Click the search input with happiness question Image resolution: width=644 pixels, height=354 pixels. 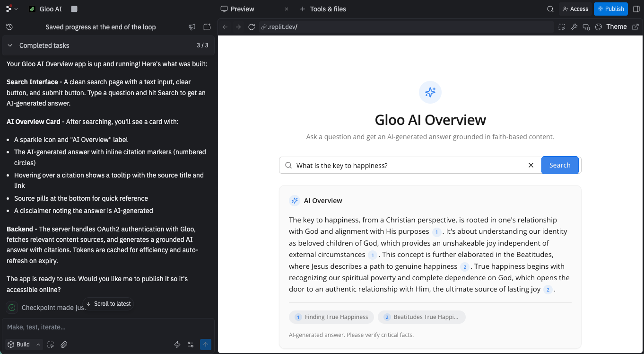point(409,165)
